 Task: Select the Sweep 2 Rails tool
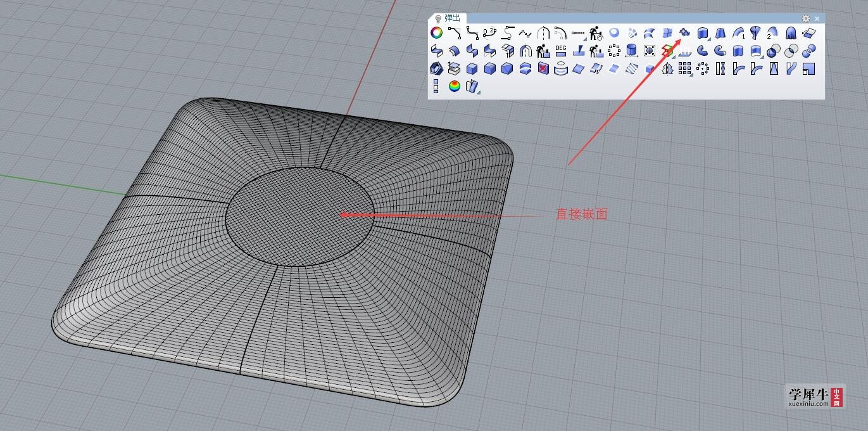(773, 33)
